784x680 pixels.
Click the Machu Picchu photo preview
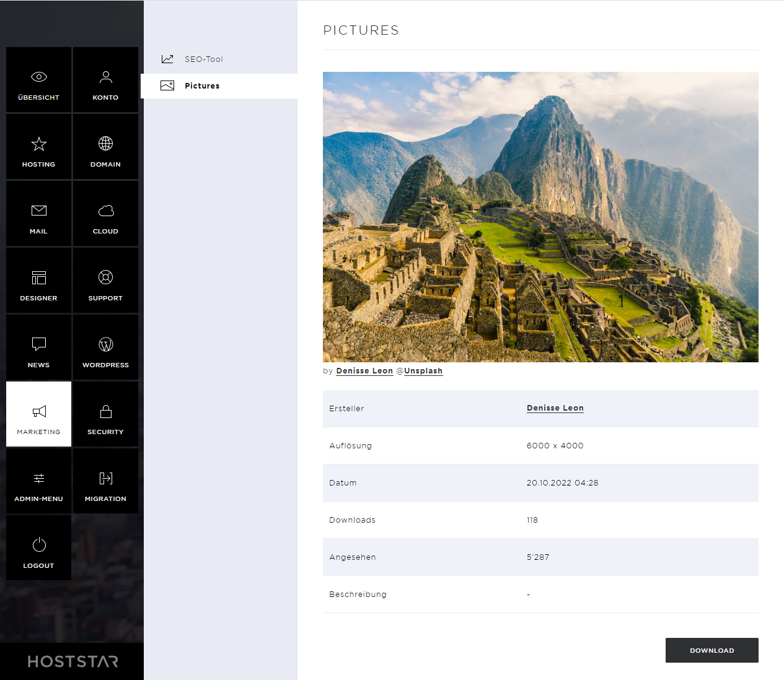pos(540,217)
